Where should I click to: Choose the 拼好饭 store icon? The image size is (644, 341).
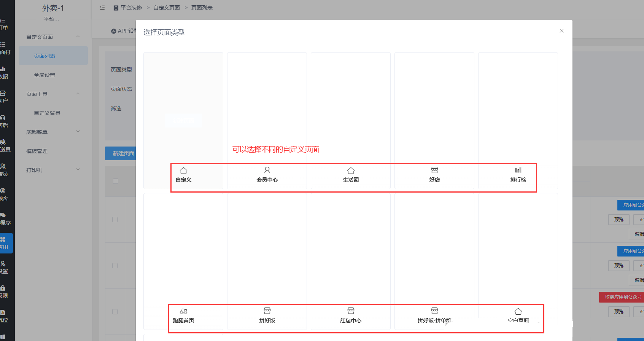point(267,311)
